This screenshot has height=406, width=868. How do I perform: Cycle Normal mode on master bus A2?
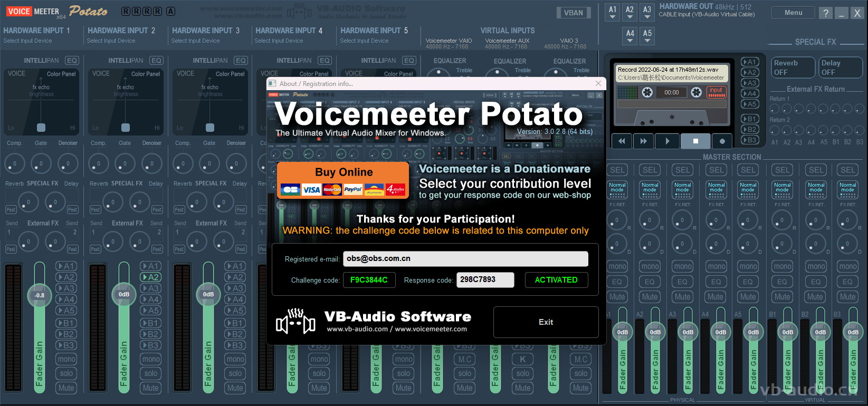(650, 190)
